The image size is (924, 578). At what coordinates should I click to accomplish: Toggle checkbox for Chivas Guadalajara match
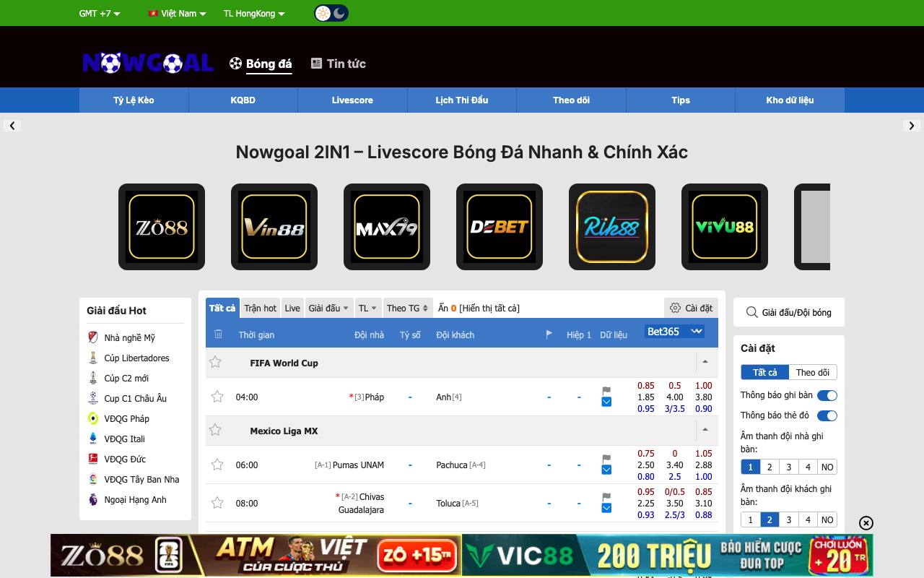(606, 508)
